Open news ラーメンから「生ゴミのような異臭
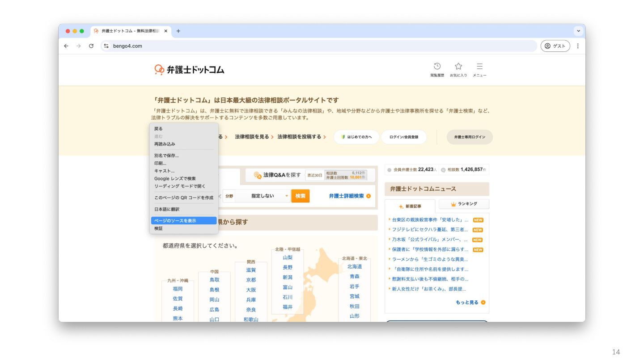Viewport: 644px width, 362px height. tap(430, 259)
